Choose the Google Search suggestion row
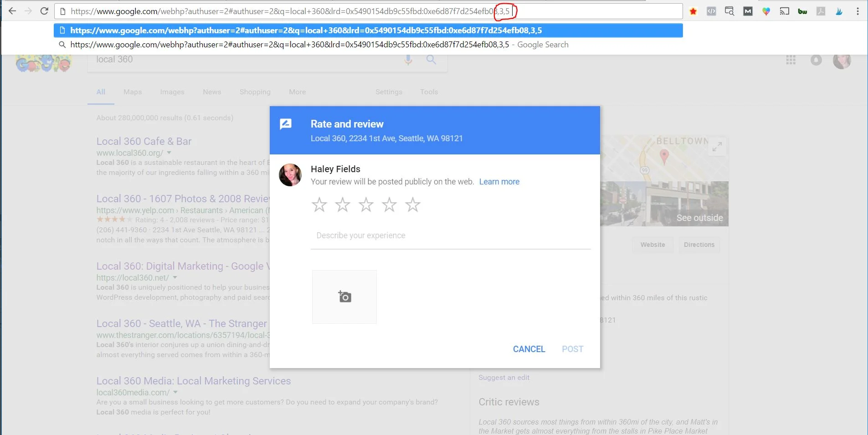Image resolution: width=868 pixels, height=435 pixels. pos(368,45)
